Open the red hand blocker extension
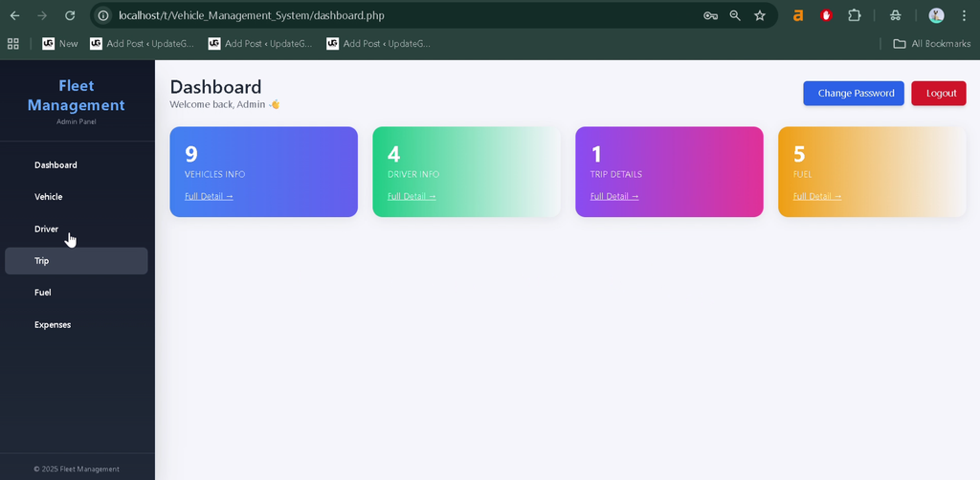Screen dimensions: 980x480 click(826, 15)
